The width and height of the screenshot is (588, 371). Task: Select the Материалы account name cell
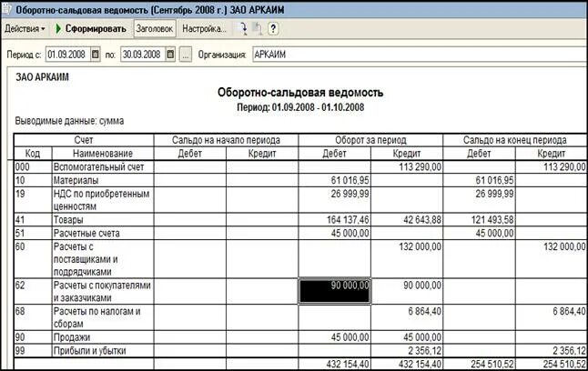tap(102, 180)
